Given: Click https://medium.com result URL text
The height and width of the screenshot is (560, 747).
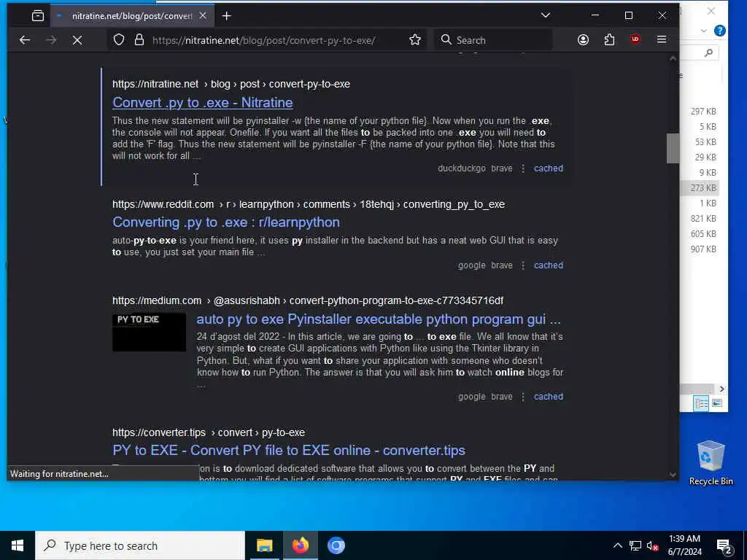Looking at the screenshot, I should (157, 301).
